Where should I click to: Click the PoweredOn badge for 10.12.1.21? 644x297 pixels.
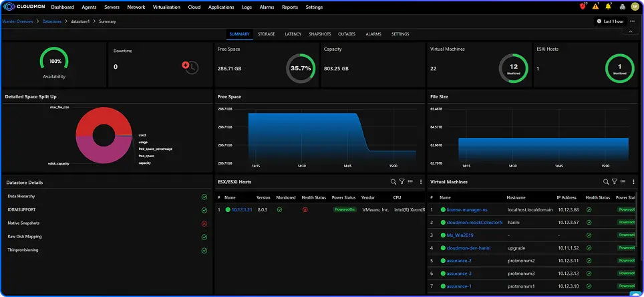[x=345, y=209]
